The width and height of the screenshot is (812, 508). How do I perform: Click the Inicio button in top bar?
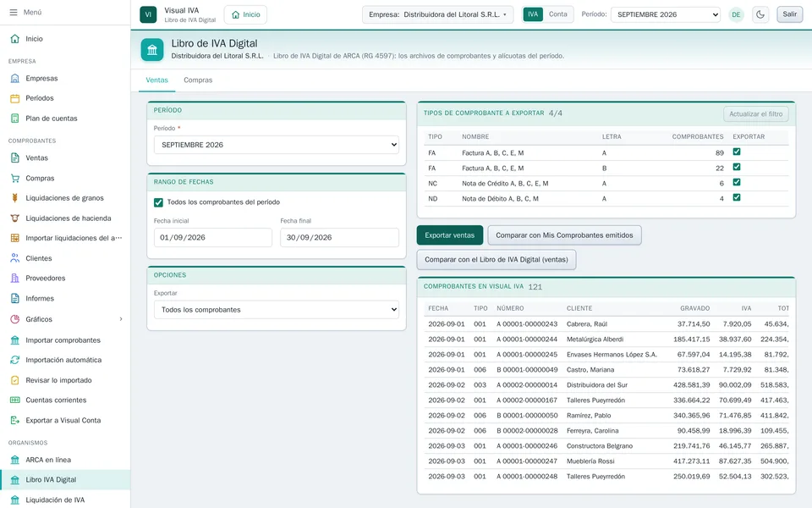point(245,14)
